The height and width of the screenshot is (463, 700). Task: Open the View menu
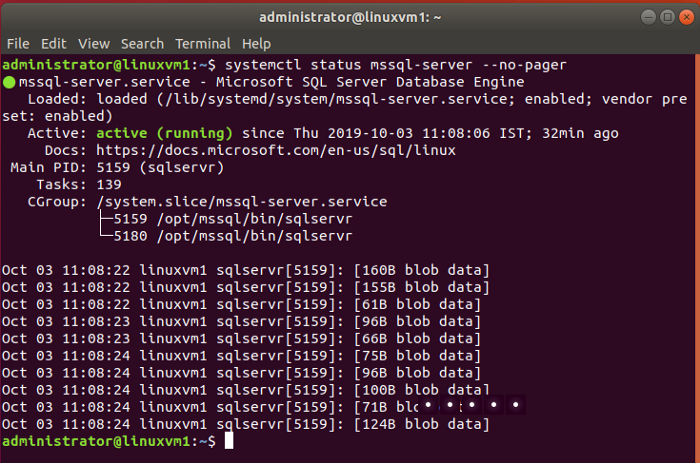(94, 44)
